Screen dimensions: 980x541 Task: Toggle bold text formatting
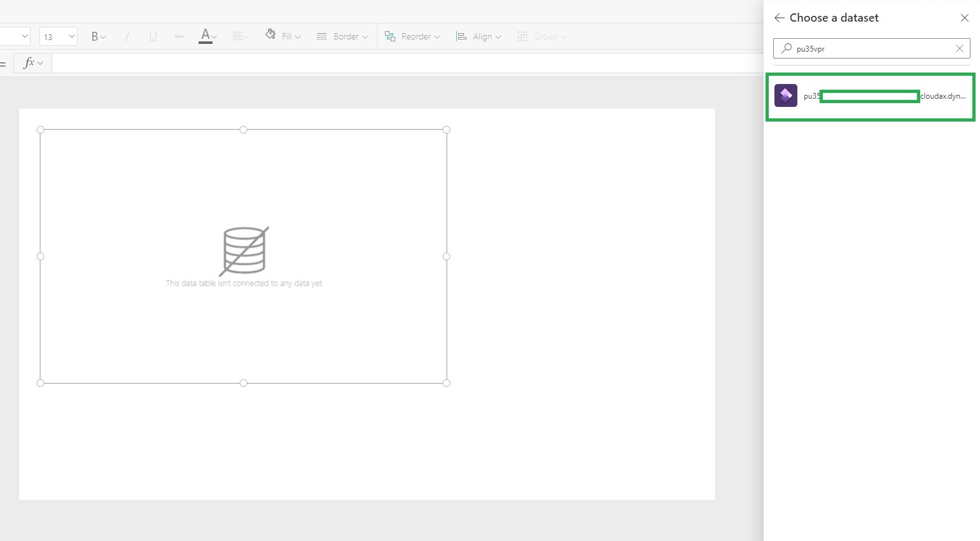coord(98,37)
